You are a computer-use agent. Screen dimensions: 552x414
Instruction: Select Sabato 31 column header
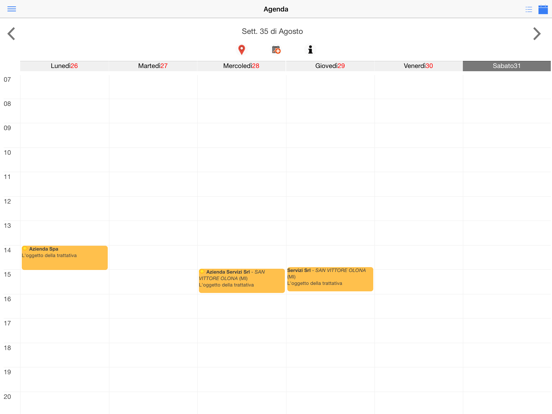[x=507, y=66]
